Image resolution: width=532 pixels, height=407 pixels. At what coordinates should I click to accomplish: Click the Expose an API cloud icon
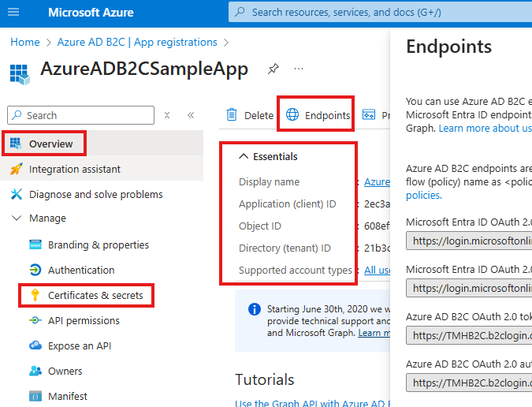tap(35, 345)
